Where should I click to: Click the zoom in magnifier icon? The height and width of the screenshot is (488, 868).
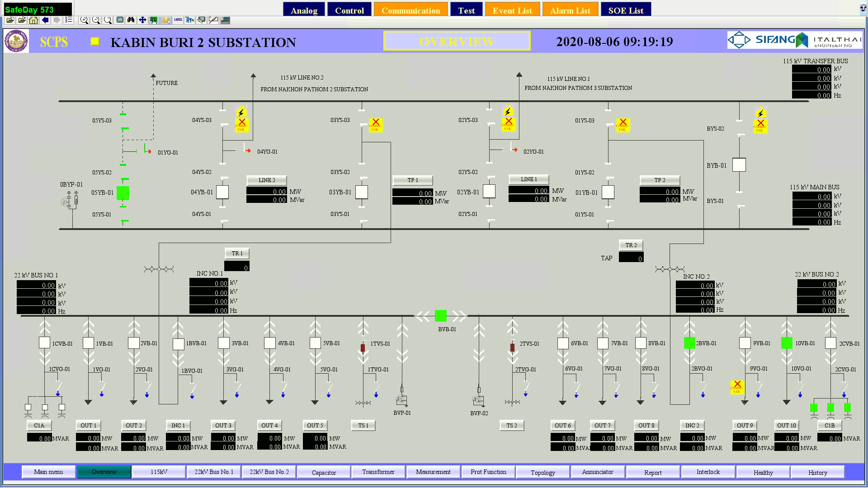[x=84, y=20]
